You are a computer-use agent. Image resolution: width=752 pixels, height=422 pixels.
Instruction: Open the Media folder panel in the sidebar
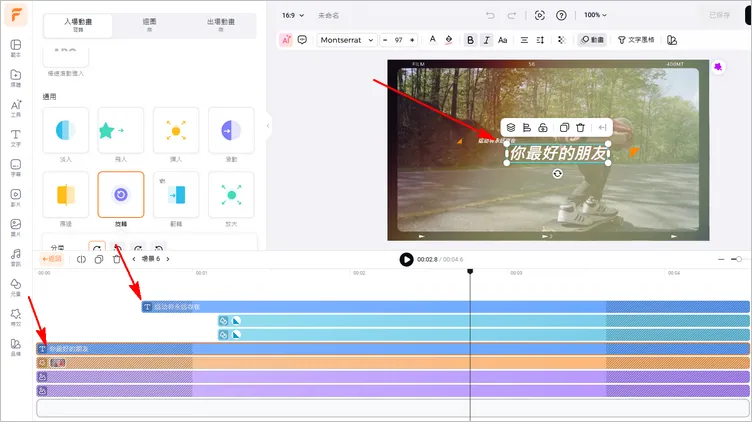(x=16, y=78)
